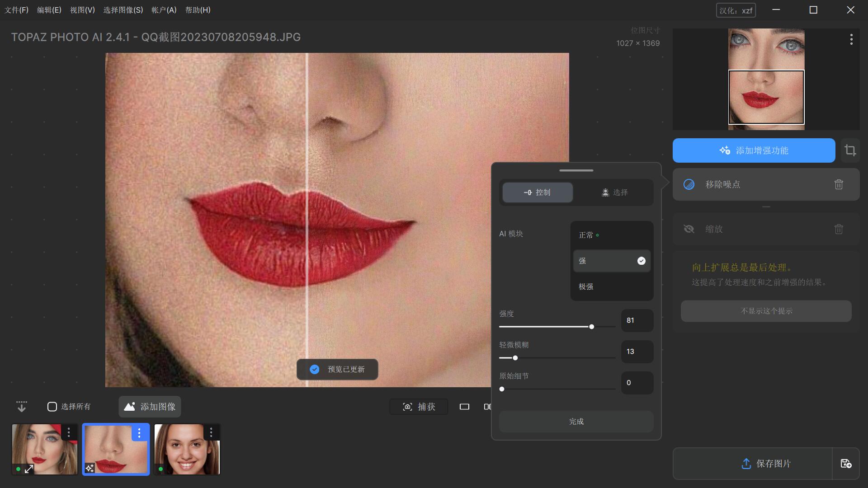This screenshot has height=488, width=868.
Task: Click the 捕获 button
Action: click(419, 407)
